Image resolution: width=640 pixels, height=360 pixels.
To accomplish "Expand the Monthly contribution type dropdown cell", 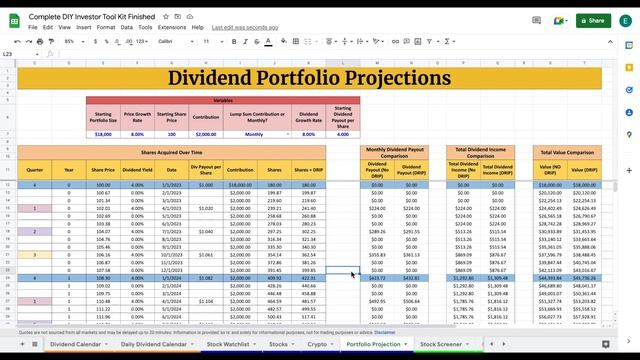I will [x=288, y=134].
